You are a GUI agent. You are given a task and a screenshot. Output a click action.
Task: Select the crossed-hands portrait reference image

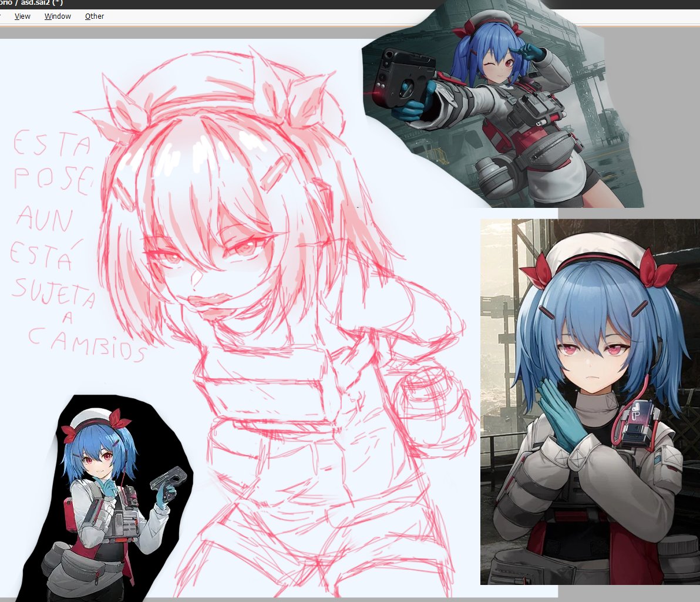(590, 402)
